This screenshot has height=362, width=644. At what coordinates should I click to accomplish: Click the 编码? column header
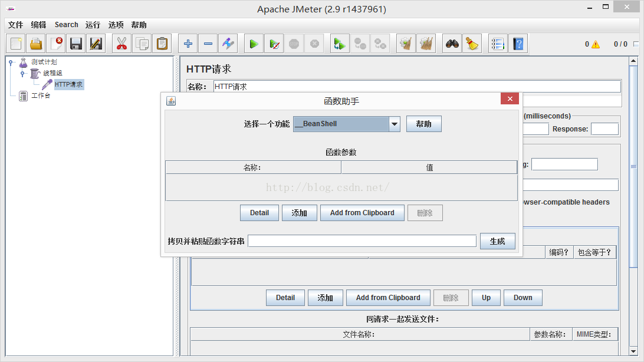[x=560, y=252]
